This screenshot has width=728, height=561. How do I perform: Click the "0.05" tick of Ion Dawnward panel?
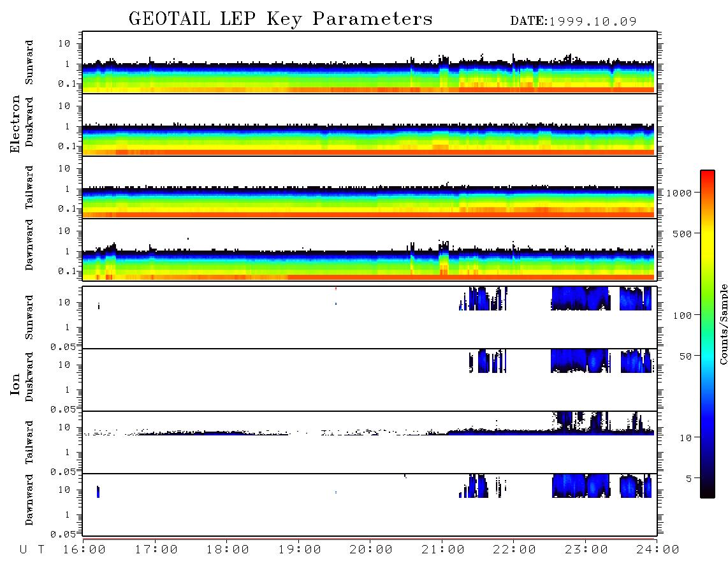pyautogui.click(x=62, y=534)
